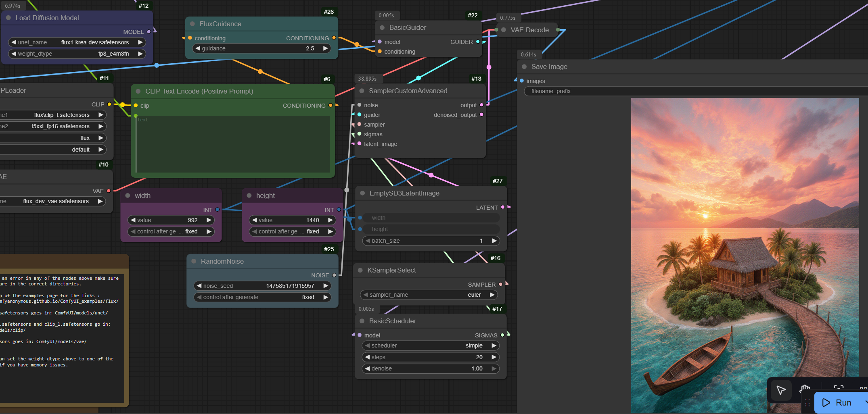The width and height of the screenshot is (868, 414).
Task: Select next clip type flux option arrow
Action: pyautogui.click(x=101, y=138)
